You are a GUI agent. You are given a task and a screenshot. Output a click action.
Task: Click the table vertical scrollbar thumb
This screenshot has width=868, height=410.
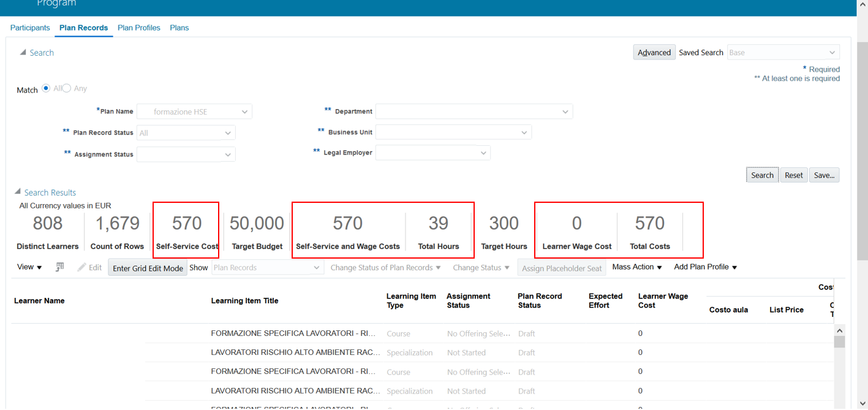(839, 341)
